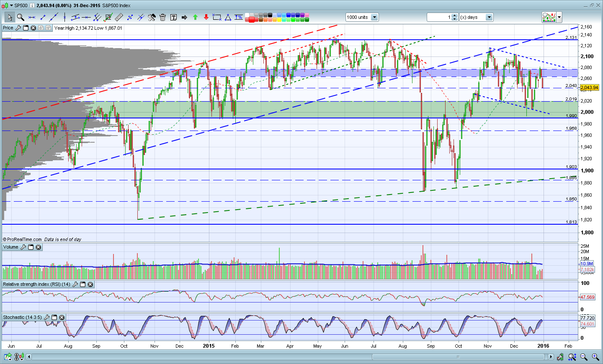
Task: Click the 1,813 support level label
Action: pos(571,222)
